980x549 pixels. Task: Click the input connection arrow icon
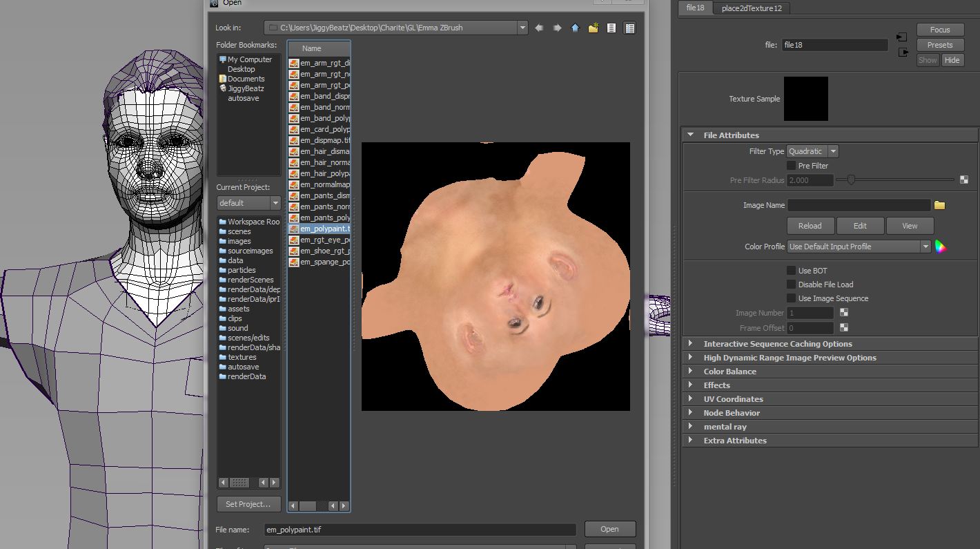901,37
